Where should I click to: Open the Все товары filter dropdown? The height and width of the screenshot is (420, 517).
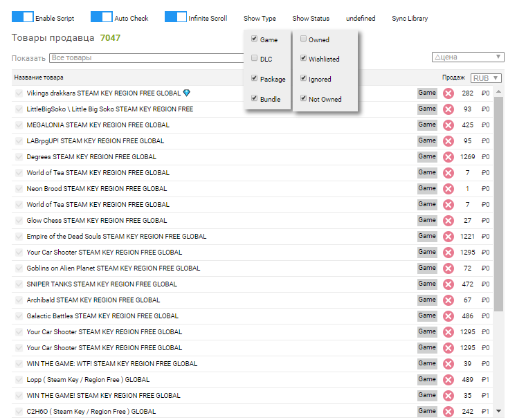[147, 58]
